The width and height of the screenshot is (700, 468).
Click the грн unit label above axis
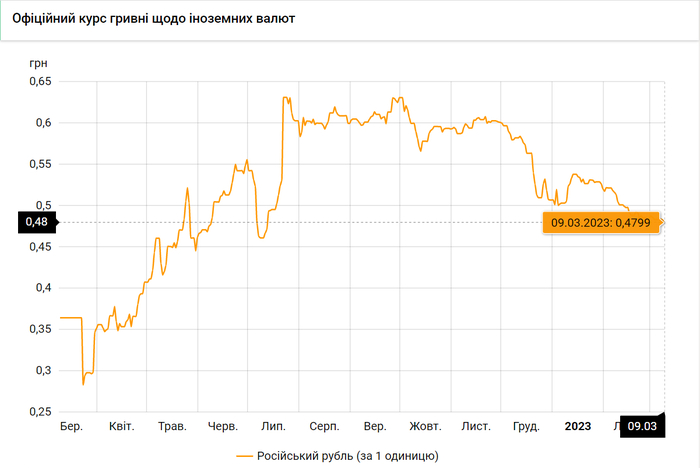(x=38, y=62)
